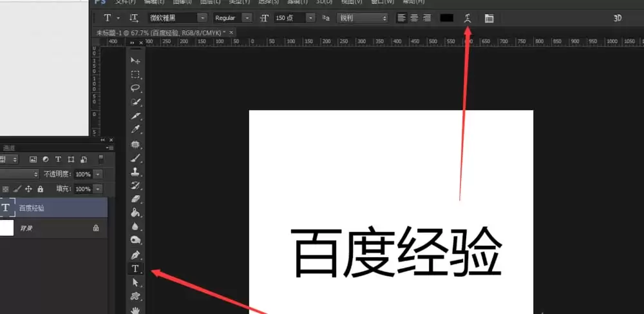The width and height of the screenshot is (644, 314).
Task: Select the 百度经验 text layer
Action: tap(54, 208)
